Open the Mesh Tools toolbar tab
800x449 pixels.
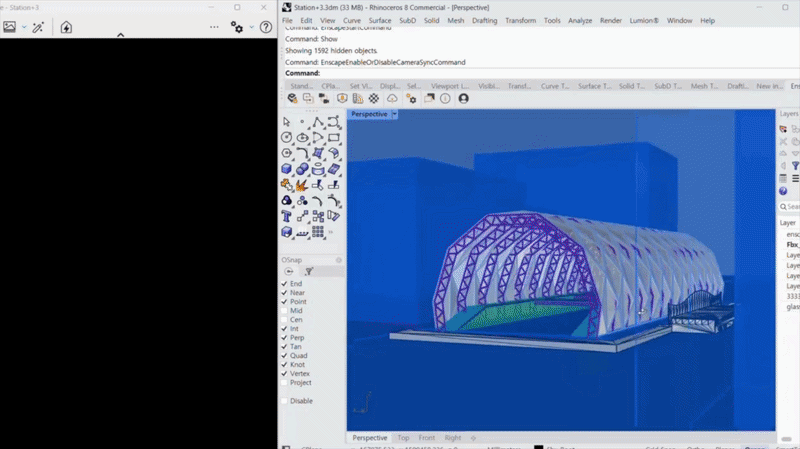tap(704, 86)
